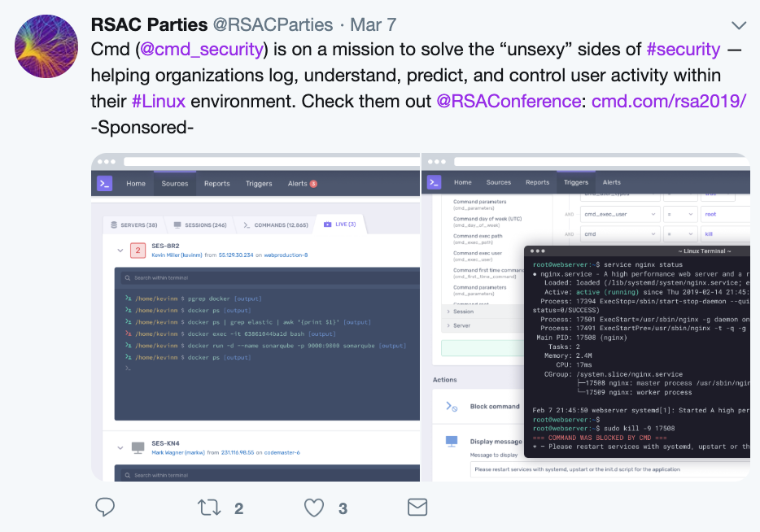This screenshot has width=760, height=532.
Task: Switch to the Sessions (246) tab
Action: [200, 225]
